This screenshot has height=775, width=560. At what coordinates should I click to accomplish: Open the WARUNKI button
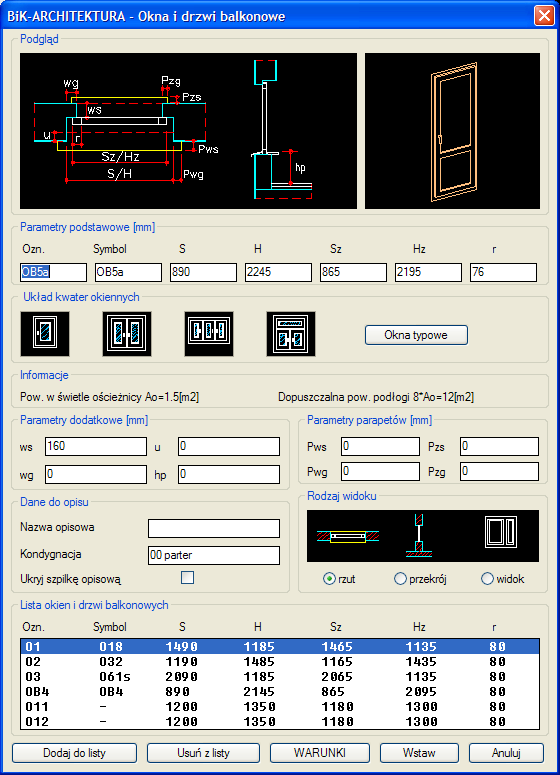point(320,753)
